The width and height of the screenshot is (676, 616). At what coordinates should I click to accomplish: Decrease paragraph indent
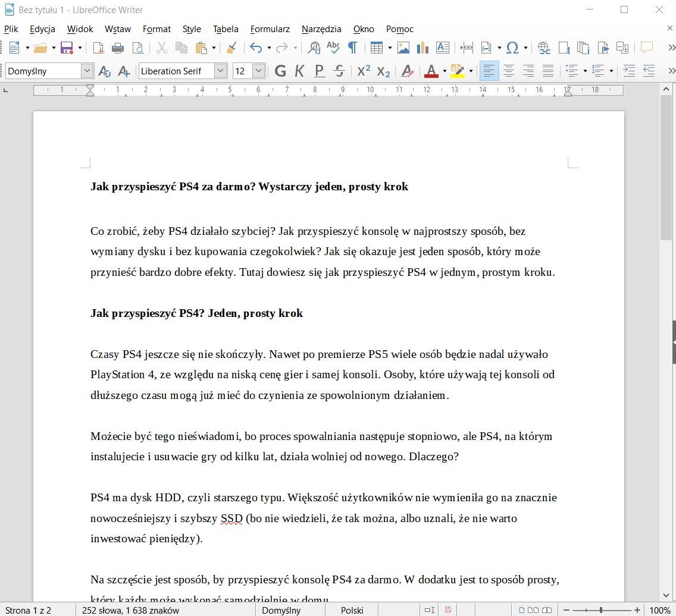(x=649, y=71)
